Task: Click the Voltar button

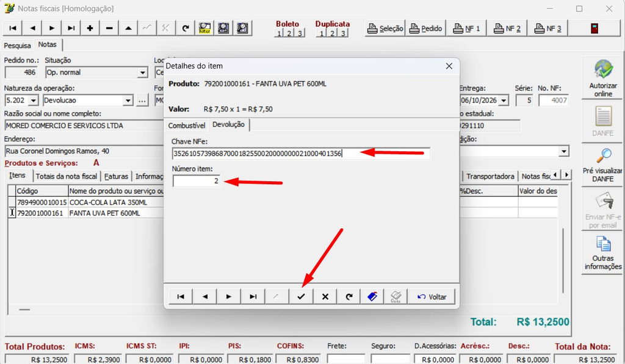Action: point(432,297)
